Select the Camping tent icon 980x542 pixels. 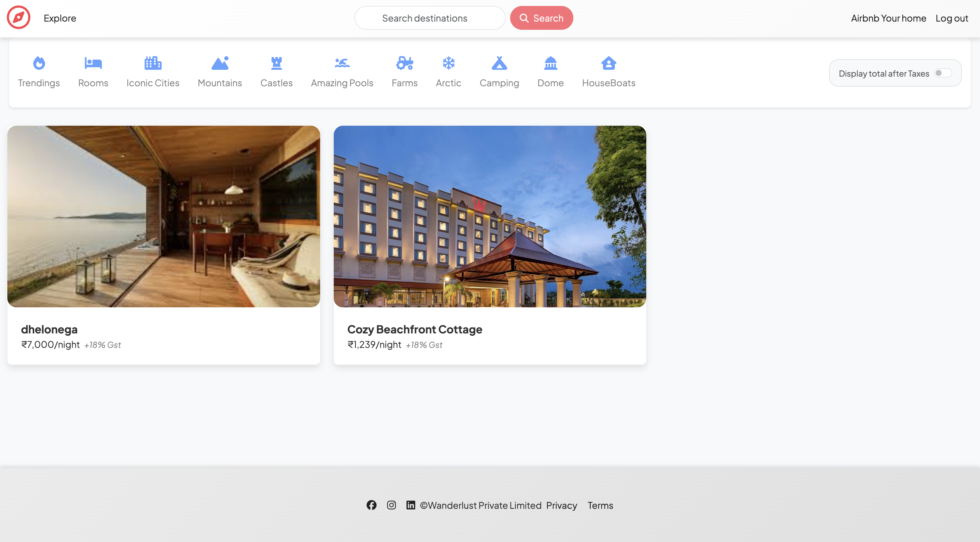click(499, 63)
